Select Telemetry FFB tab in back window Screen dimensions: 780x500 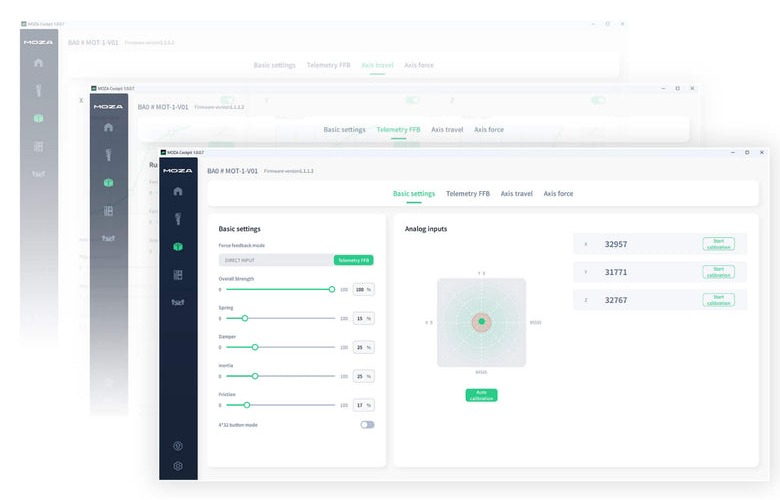[x=328, y=65]
